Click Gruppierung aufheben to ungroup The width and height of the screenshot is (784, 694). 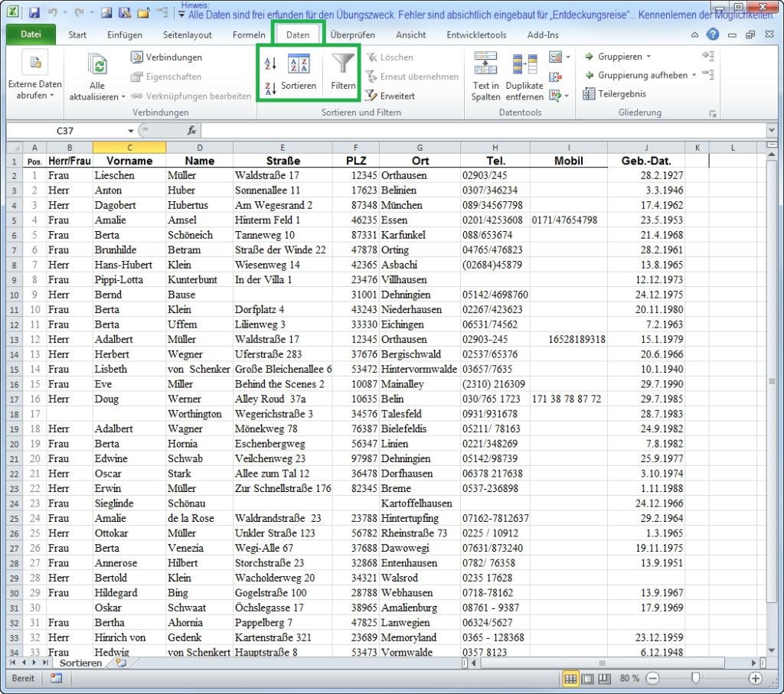tap(642, 74)
